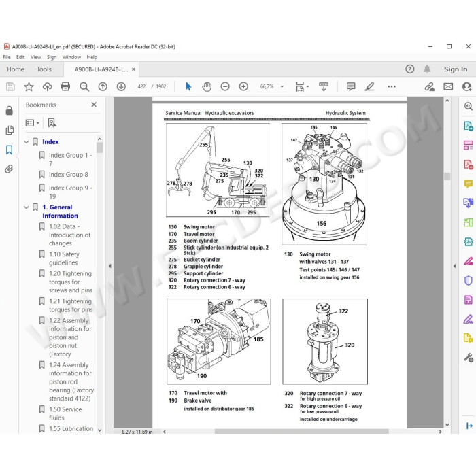The height and width of the screenshot is (476, 476).
Task: Open more tools ellipsis menu
Action: point(392,87)
